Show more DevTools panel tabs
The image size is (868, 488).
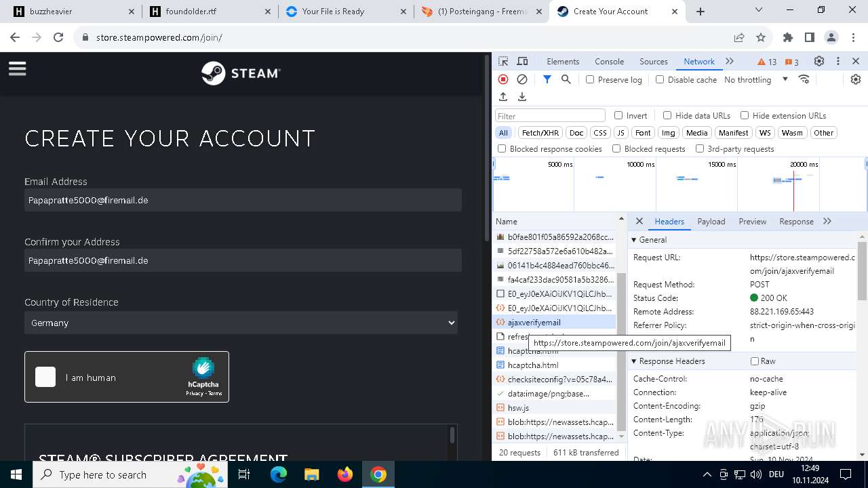tap(730, 61)
